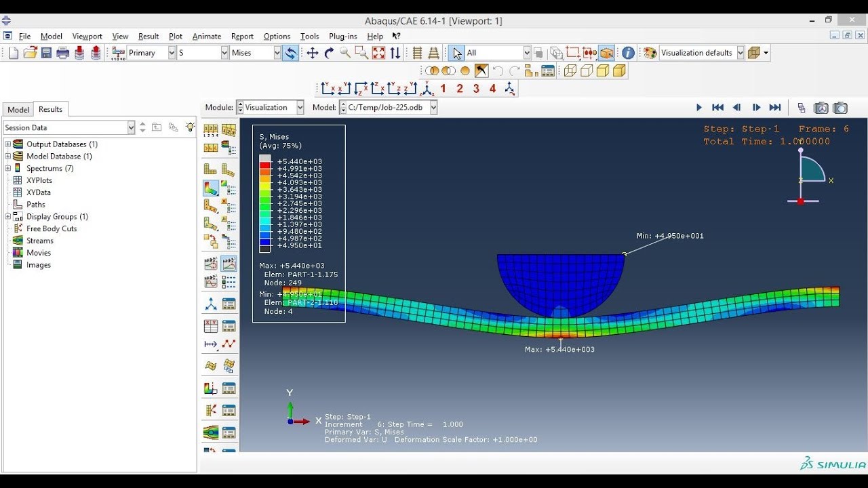This screenshot has width=868, height=488.
Task: Open the Module Visualization dropdown
Action: click(x=300, y=107)
